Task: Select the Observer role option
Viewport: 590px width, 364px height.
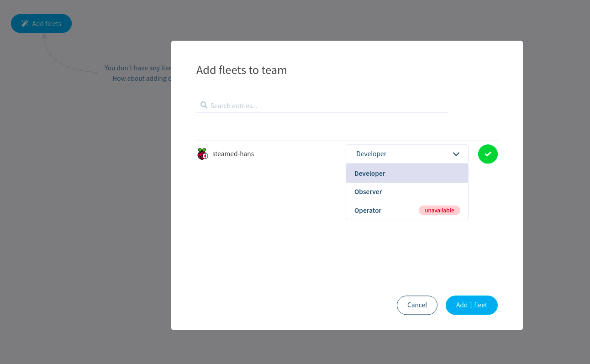Action: point(368,191)
